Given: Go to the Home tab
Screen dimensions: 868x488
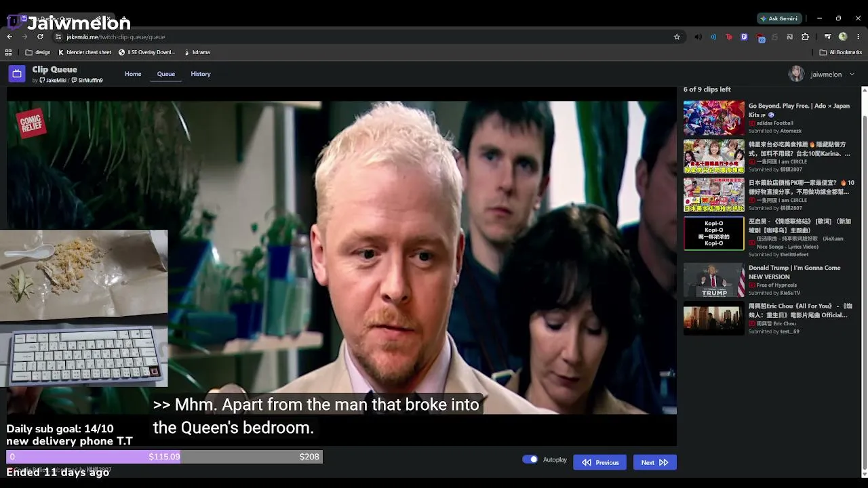Looking at the screenshot, I should [x=133, y=74].
